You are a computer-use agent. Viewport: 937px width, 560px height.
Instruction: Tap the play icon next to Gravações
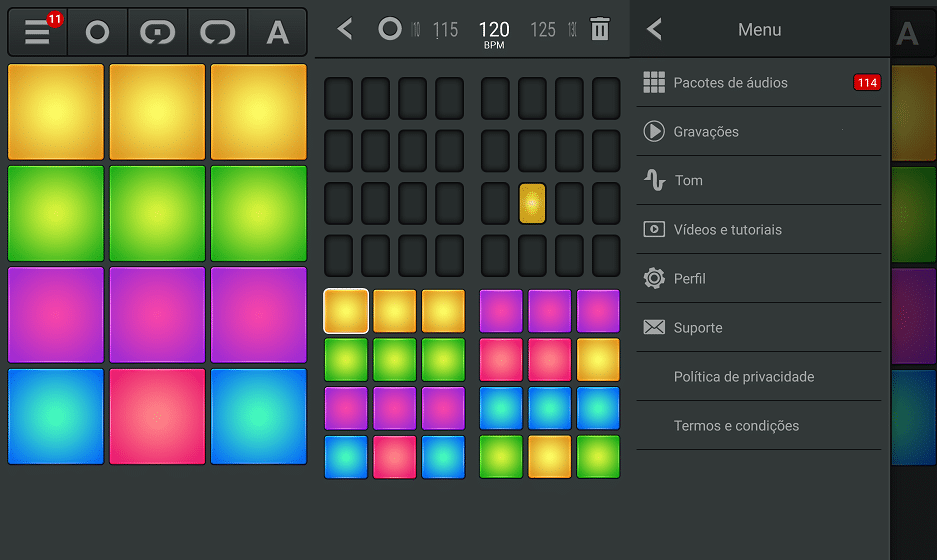[x=654, y=131]
